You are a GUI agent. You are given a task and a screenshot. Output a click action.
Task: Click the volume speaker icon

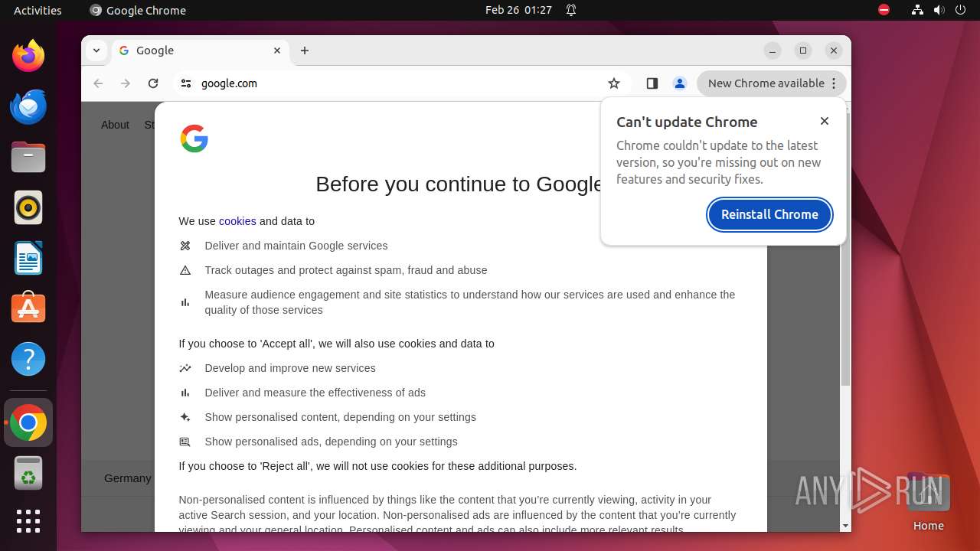939,10
